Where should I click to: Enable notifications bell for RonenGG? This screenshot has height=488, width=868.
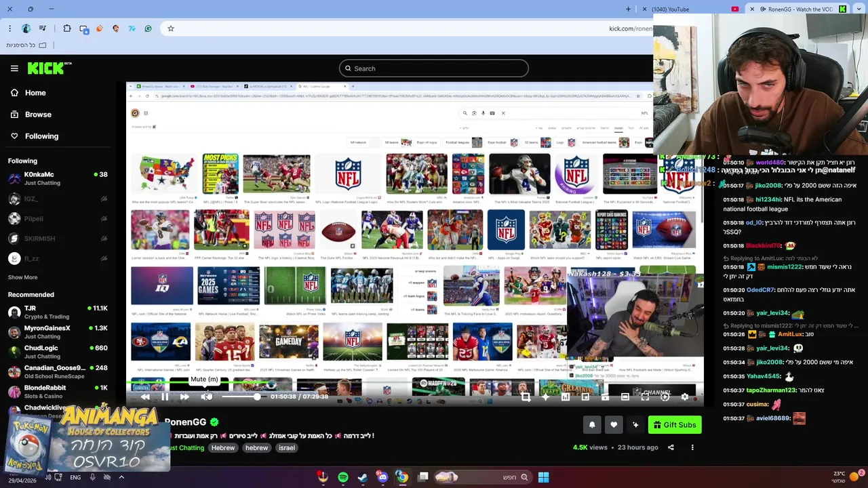[x=592, y=425]
